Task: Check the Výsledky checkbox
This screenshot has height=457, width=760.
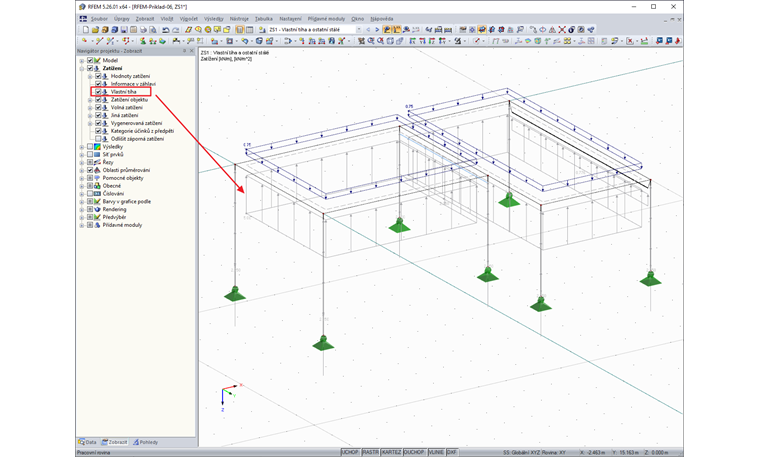Action: pyautogui.click(x=90, y=147)
